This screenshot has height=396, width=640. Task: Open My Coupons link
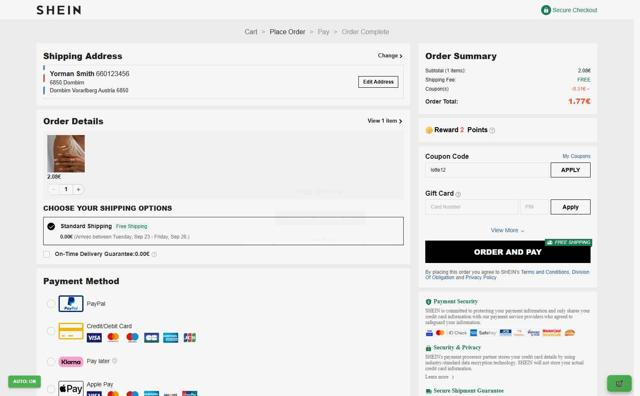click(x=576, y=156)
